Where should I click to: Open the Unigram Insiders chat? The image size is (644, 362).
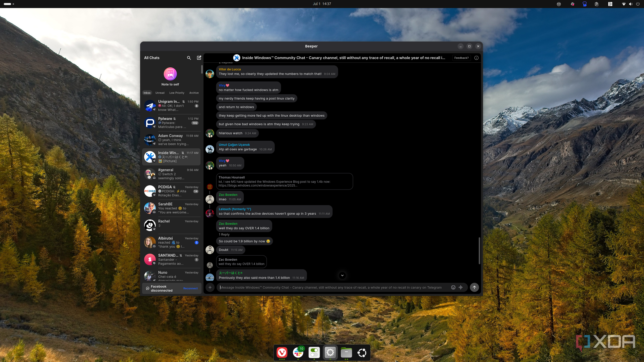pyautogui.click(x=171, y=106)
